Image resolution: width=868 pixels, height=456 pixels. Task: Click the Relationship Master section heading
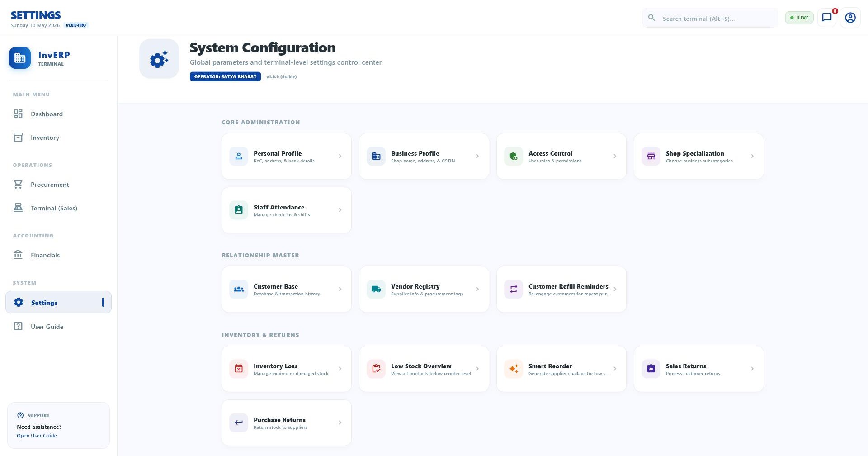(260, 256)
